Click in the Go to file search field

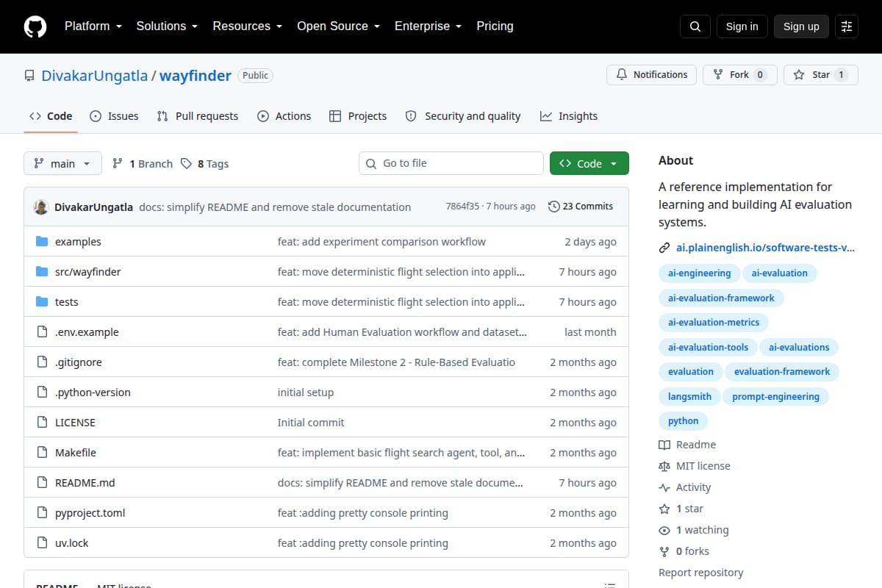coord(451,163)
